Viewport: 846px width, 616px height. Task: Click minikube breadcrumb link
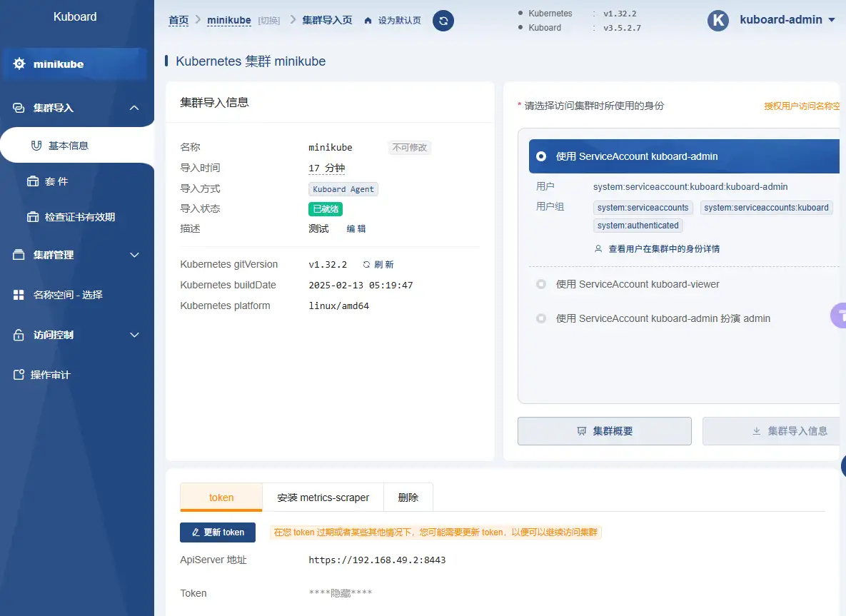[x=228, y=20]
